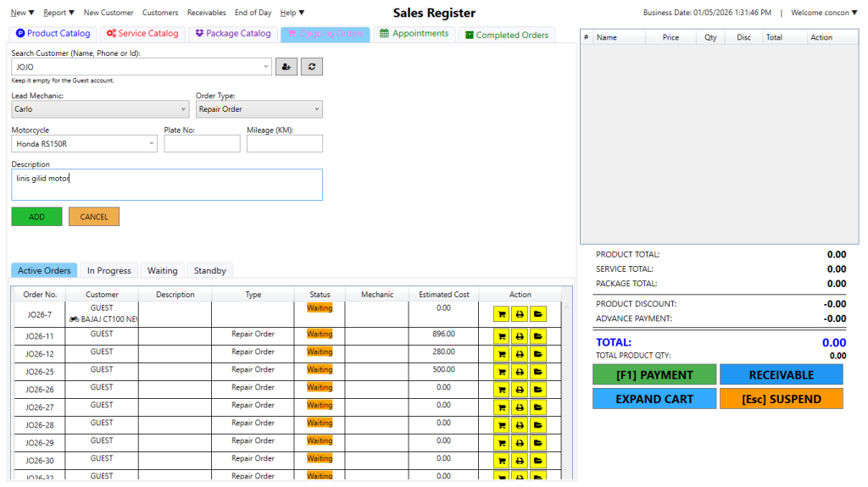
Task: Expand the Motorcycle combo box
Action: pyautogui.click(x=152, y=144)
